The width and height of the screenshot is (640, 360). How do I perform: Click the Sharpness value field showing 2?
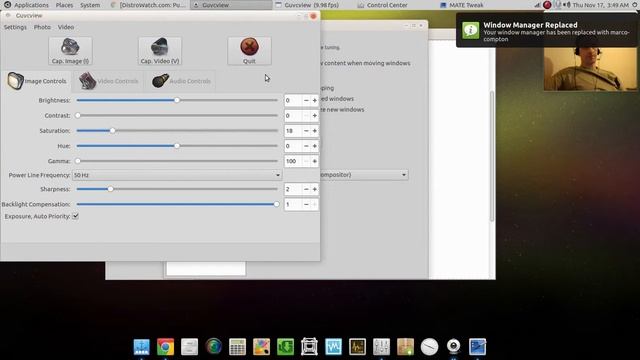pos(293,189)
